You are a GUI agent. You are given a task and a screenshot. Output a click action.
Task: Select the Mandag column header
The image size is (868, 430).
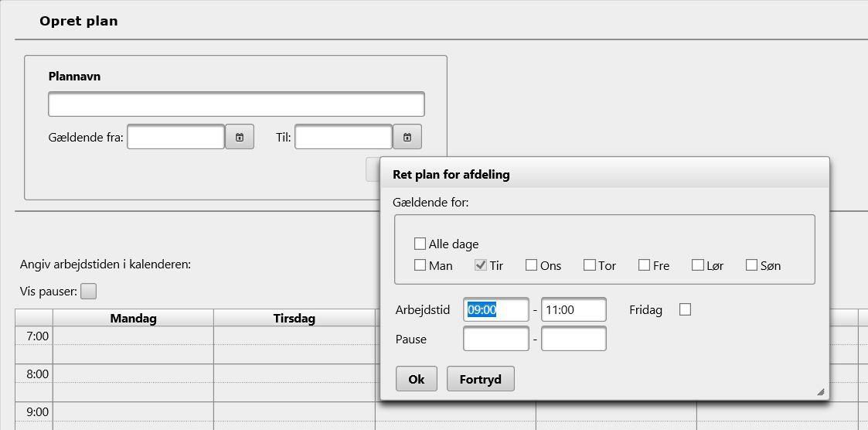pyautogui.click(x=134, y=318)
